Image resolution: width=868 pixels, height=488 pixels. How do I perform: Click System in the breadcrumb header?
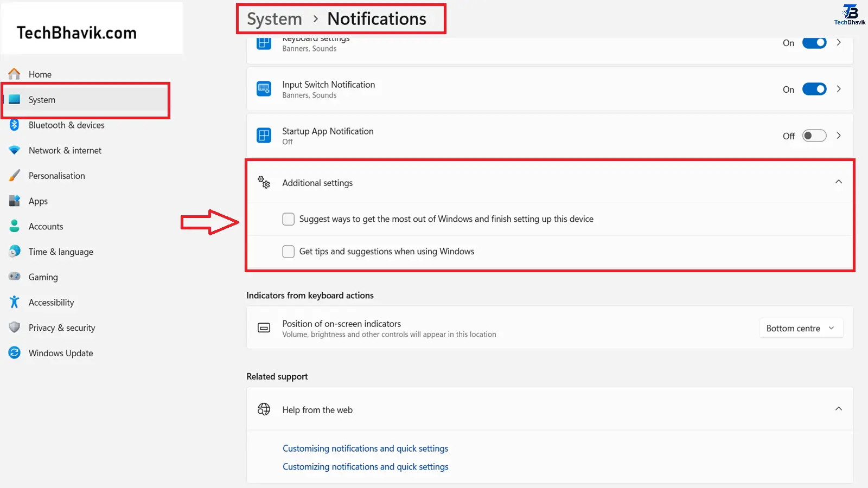275,19
